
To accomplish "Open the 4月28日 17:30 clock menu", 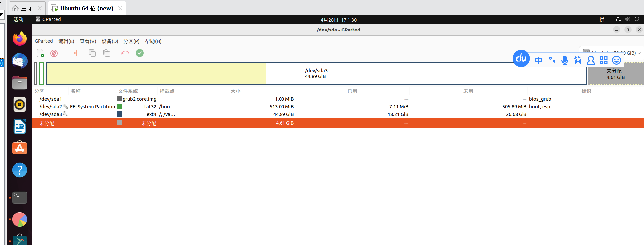I will (339, 20).
